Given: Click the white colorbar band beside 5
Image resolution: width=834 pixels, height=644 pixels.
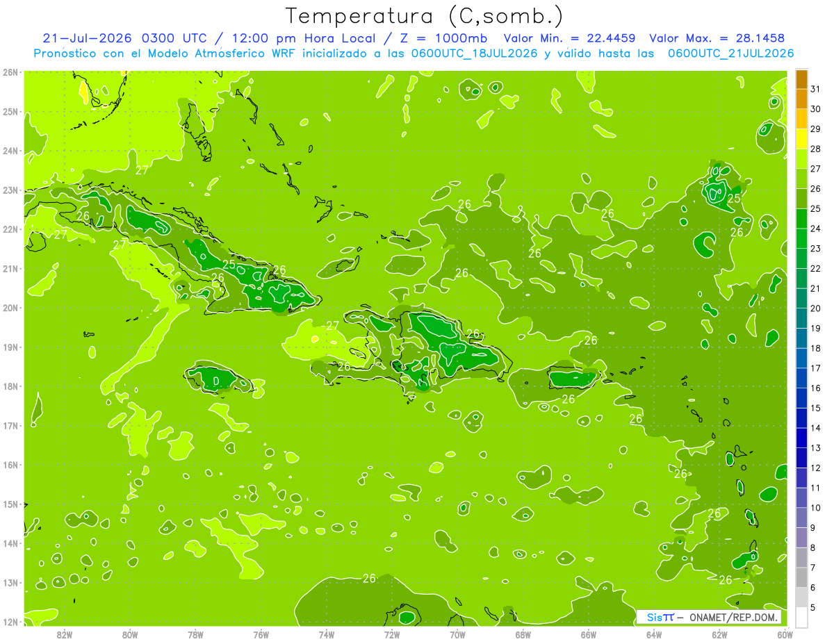Looking at the screenshot, I should 801,617.
